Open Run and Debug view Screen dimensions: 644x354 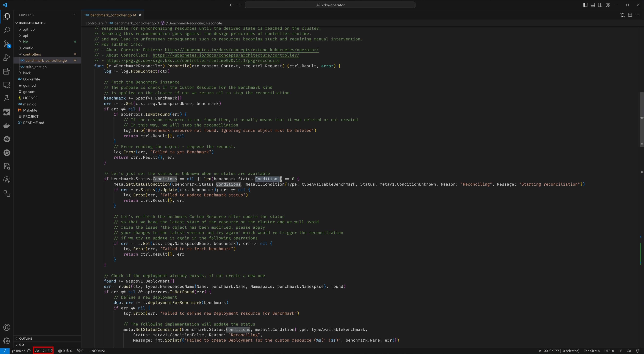click(x=7, y=58)
